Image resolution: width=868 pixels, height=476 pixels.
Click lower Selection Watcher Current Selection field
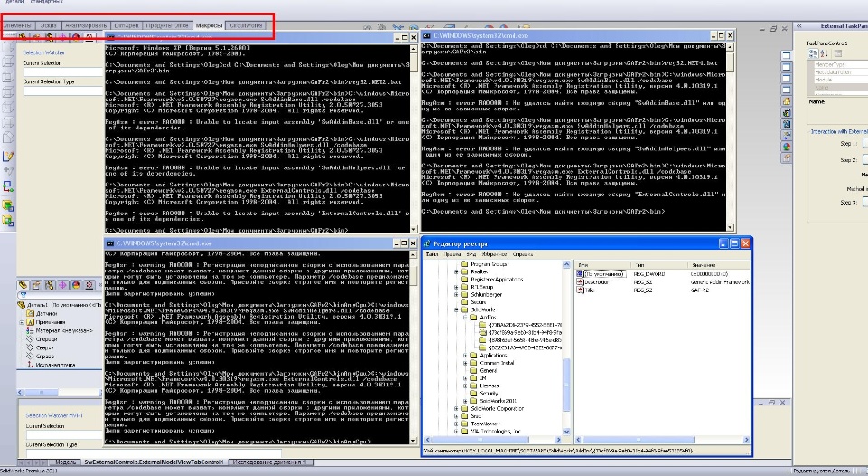pos(64,435)
